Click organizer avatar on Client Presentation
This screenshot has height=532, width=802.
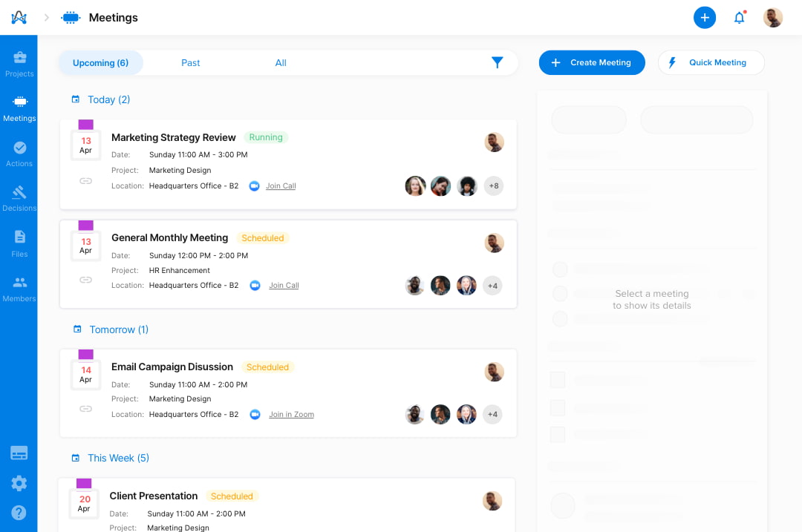point(492,501)
